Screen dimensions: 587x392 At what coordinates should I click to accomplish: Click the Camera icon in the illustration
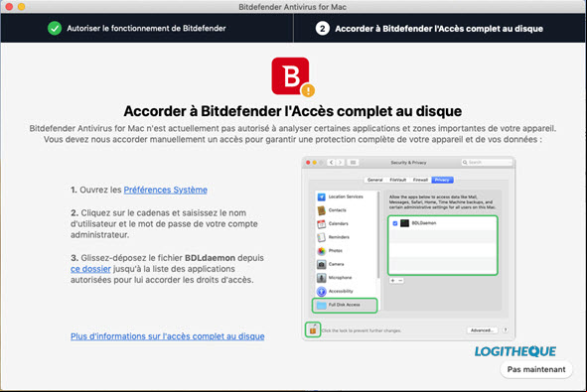321,264
